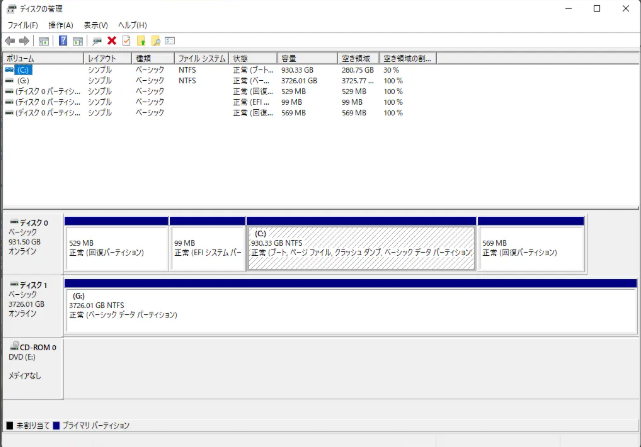Click the folder with green arrow icon

pyautogui.click(x=141, y=40)
